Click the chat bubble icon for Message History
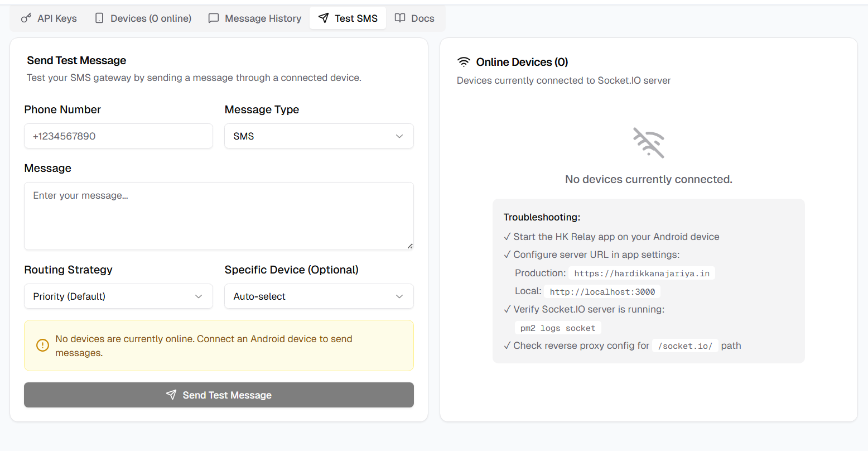The image size is (868, 451). pos(214,18)
